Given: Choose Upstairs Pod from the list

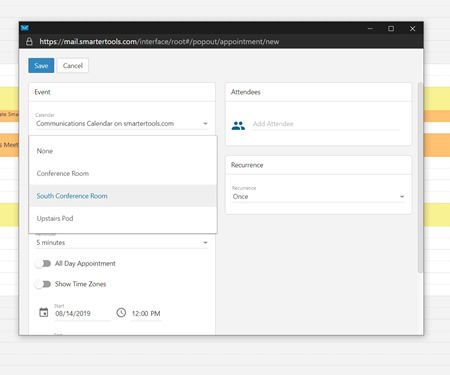Looking at the screenshot, I should (x=123, y=218).
